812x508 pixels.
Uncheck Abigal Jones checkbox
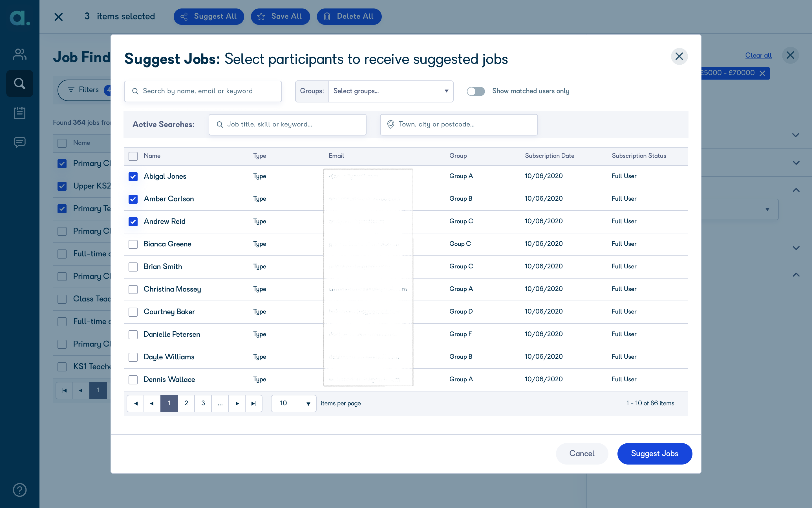pyautogui.click(x=133, y=176)
